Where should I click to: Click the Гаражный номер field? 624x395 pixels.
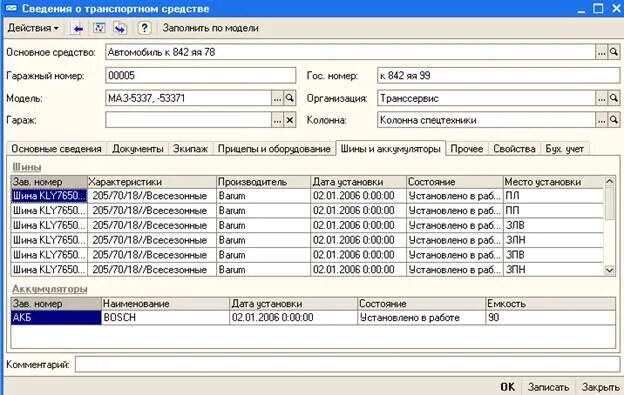[x=201, y=76]
